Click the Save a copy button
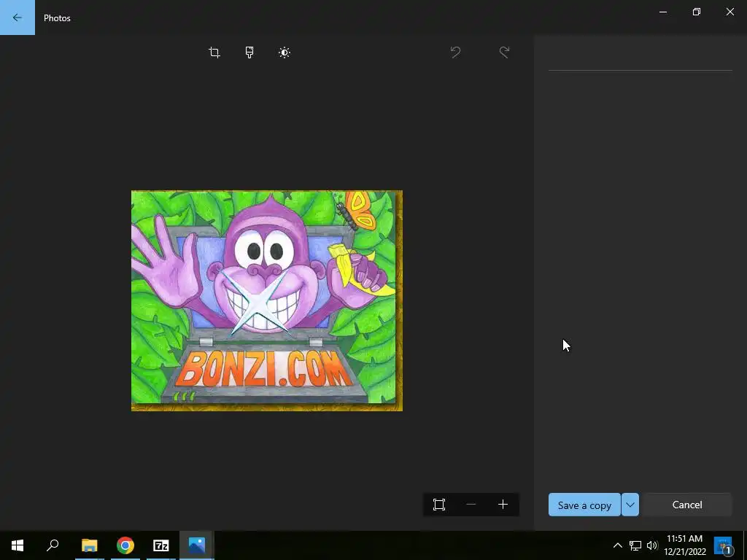 (x=584, y=505)
